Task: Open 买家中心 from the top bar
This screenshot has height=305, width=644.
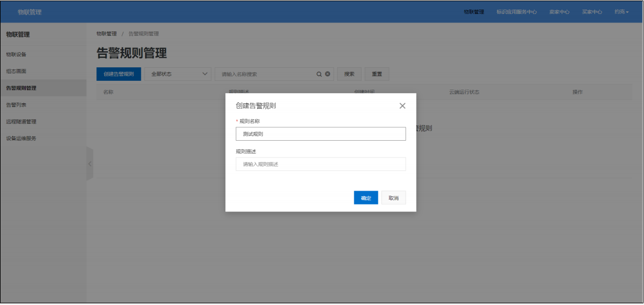Action: (592, 12)
